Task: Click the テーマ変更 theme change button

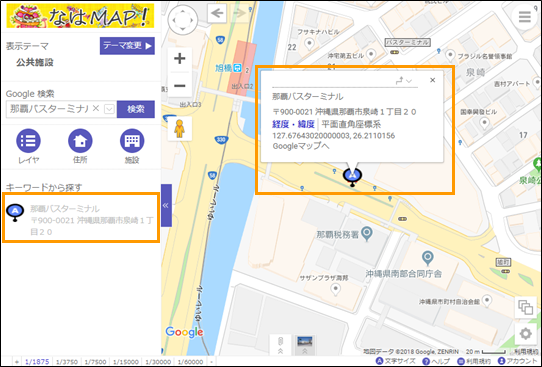Action: 127,46
